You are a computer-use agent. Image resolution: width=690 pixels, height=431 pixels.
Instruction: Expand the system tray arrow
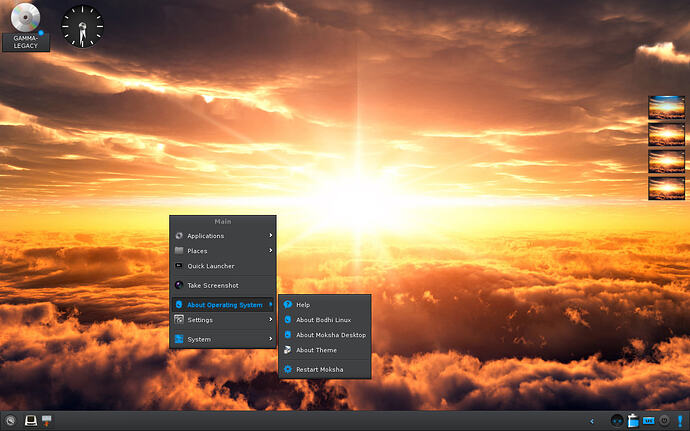pos(592,421)
